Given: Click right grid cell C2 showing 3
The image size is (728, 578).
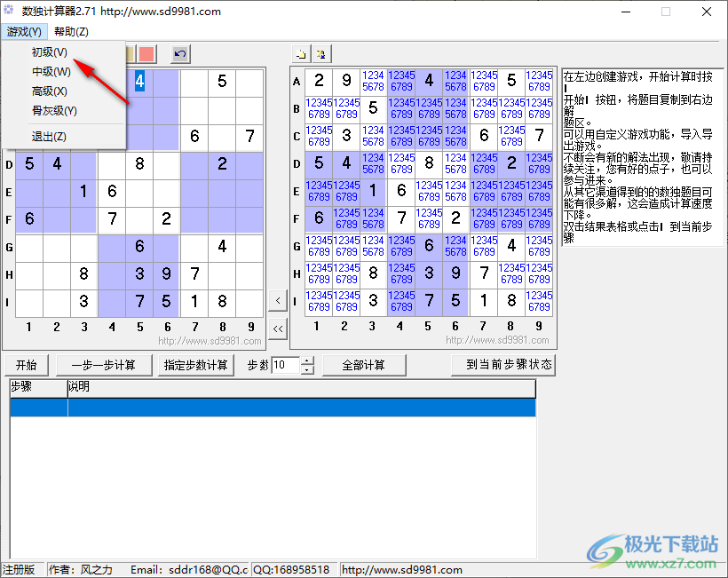Looking at the screenshot, I should 346,136.
